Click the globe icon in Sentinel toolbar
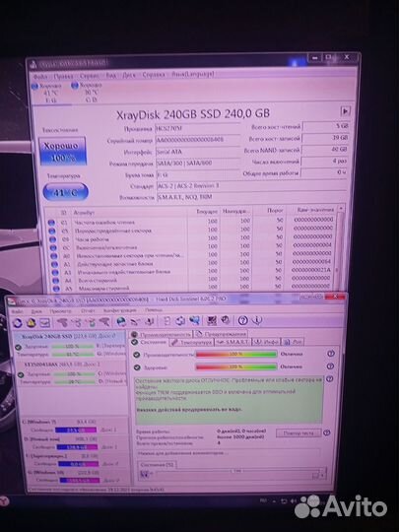Screen dimensions: 399x532 click(x=121, y=321)
